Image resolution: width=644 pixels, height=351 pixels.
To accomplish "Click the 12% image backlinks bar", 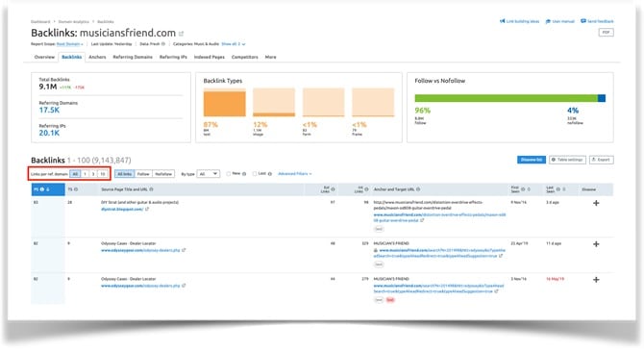I will 274,103.
